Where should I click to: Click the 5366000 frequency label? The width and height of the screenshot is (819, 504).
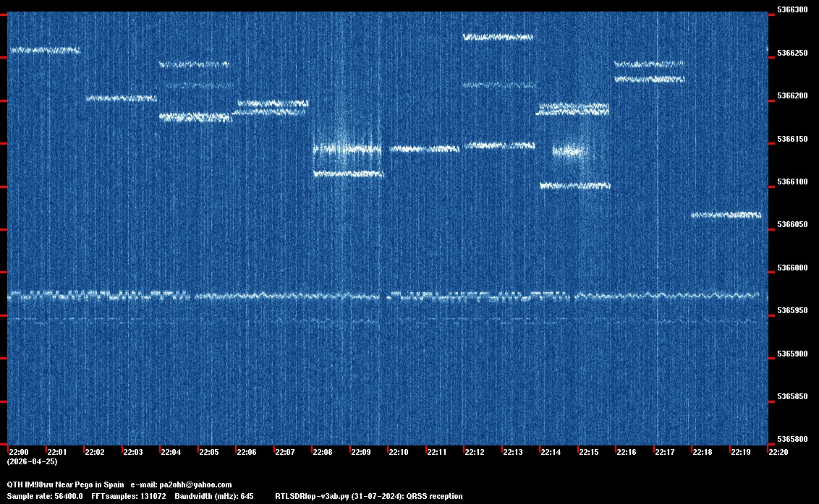pyautogui.click(x=792, y=268)
